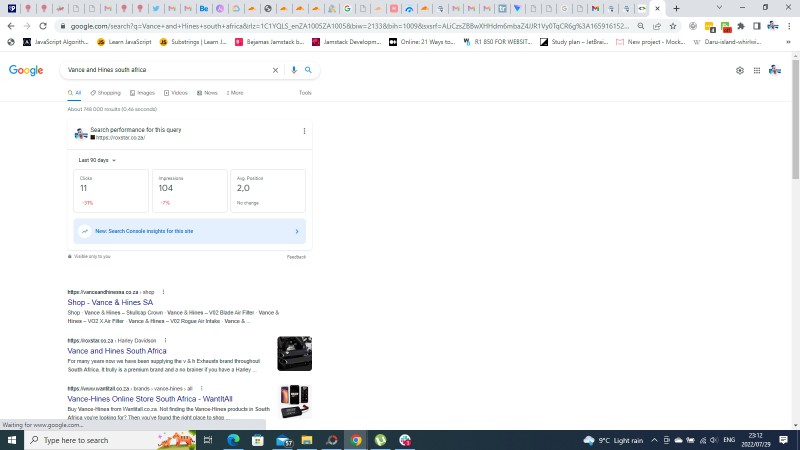
Task: Open the Google account avatar on the page
Action: 775,70
